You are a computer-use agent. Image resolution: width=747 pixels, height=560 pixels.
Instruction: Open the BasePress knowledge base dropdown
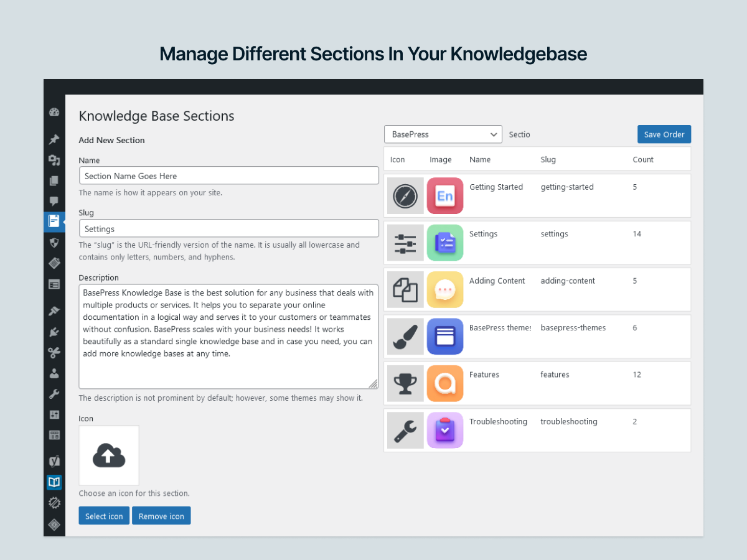[443, 134]
